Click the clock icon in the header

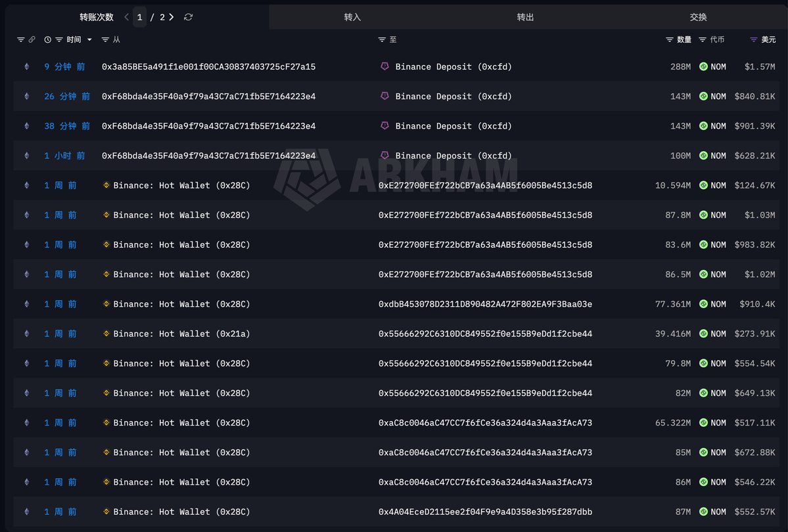(48, 39)
